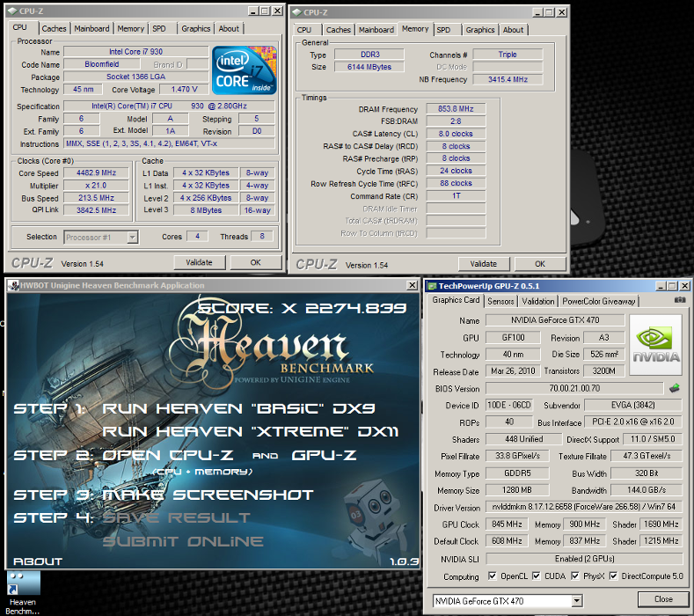
Task: Toggle the PhysX checkbox in GPU-Z
Action: pyautogui.click(x=575, y=576)
